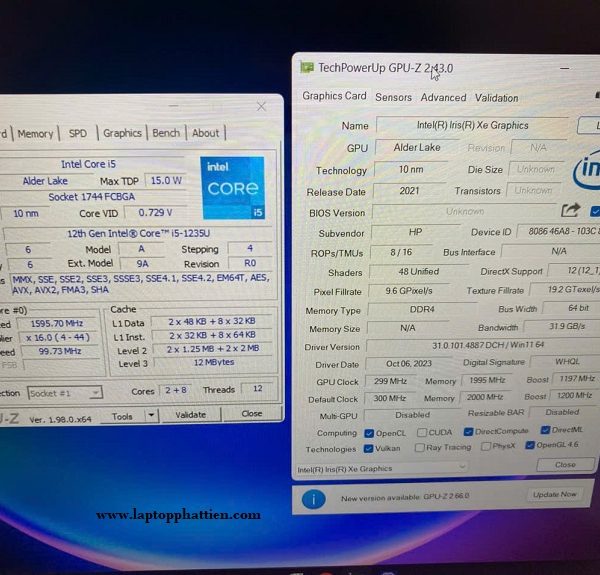Click the Threads value 12
The height and width of the screenshot is (575, 600).
[x=258, y=389]
